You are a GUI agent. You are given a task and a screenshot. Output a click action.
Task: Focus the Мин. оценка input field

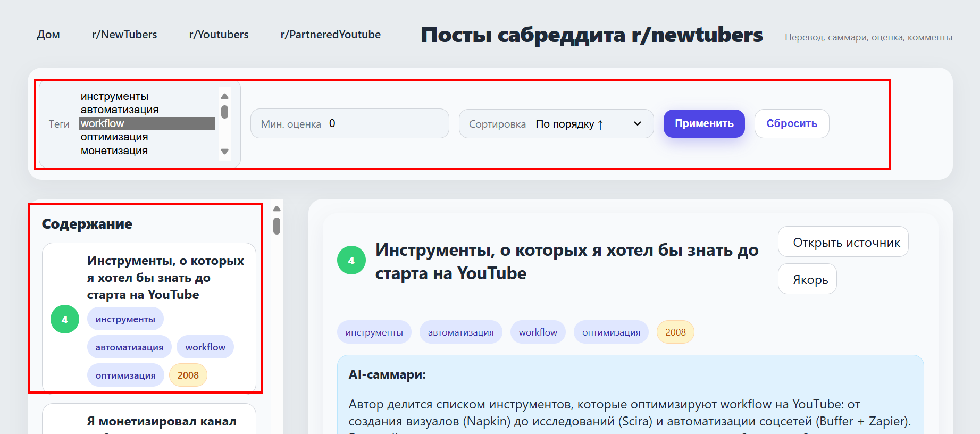pos(386,124)
